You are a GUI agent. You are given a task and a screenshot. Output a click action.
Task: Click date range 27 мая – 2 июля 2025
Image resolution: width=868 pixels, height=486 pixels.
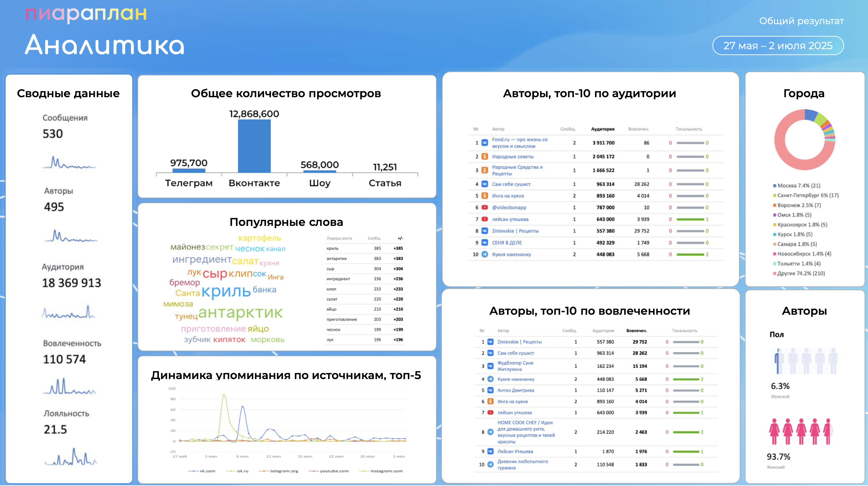[778, 46]
